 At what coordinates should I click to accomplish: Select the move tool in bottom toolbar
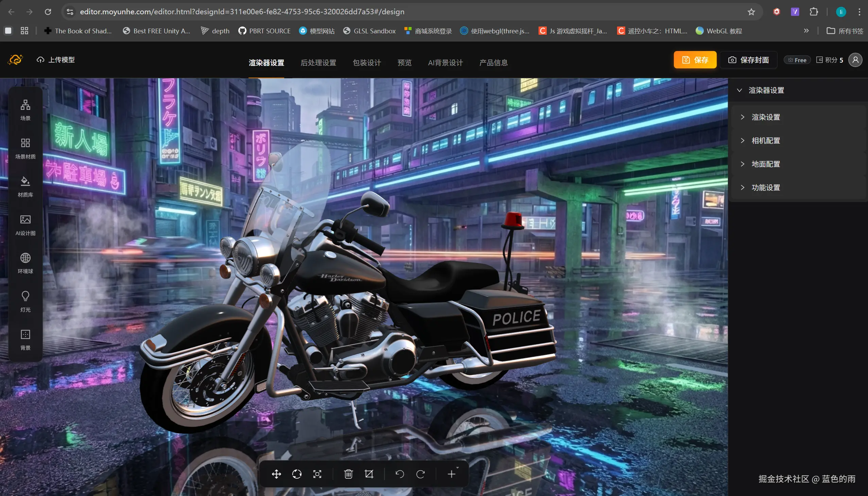click(276, 474)
